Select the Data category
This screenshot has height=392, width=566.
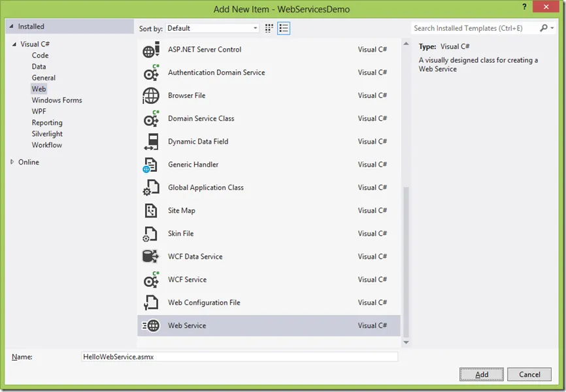click(x=39, y=67)
